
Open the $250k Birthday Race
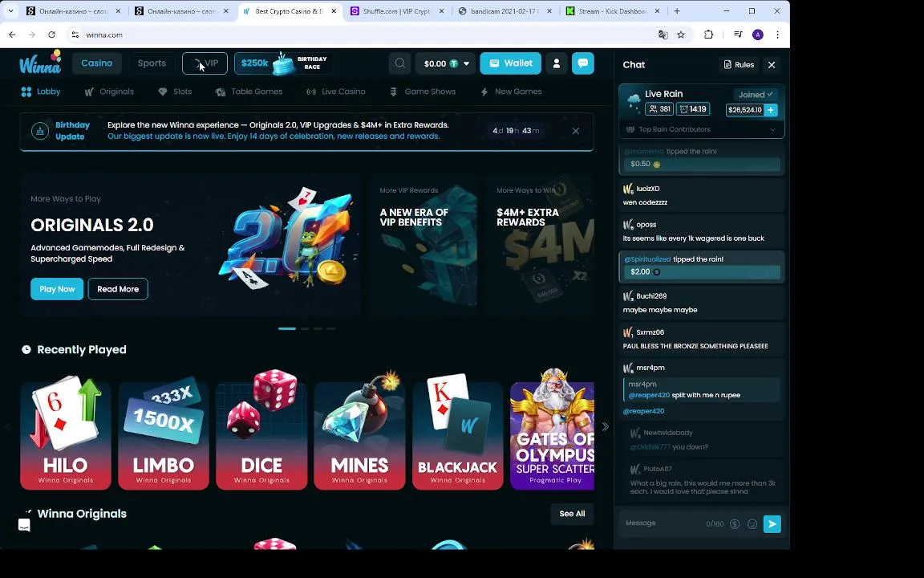[283, 63]
